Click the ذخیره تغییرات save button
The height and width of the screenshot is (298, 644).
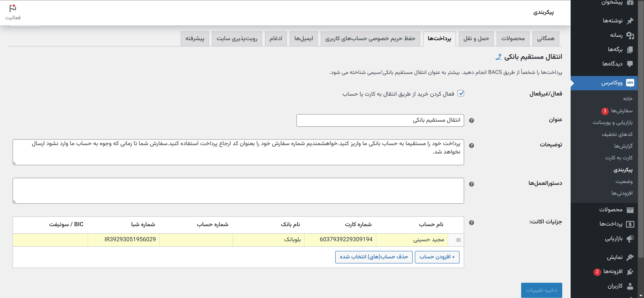click(541, 290)
